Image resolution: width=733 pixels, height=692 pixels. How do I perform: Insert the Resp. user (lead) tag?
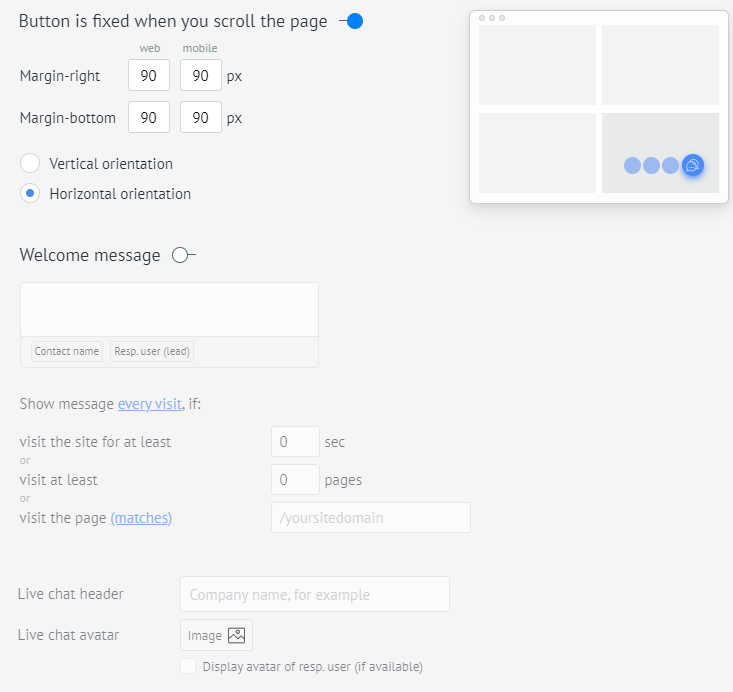(x=152, y=351)
